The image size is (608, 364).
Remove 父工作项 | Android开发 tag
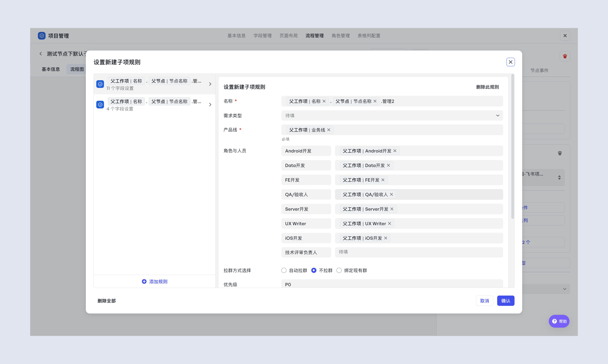click(x=395, y=151)
